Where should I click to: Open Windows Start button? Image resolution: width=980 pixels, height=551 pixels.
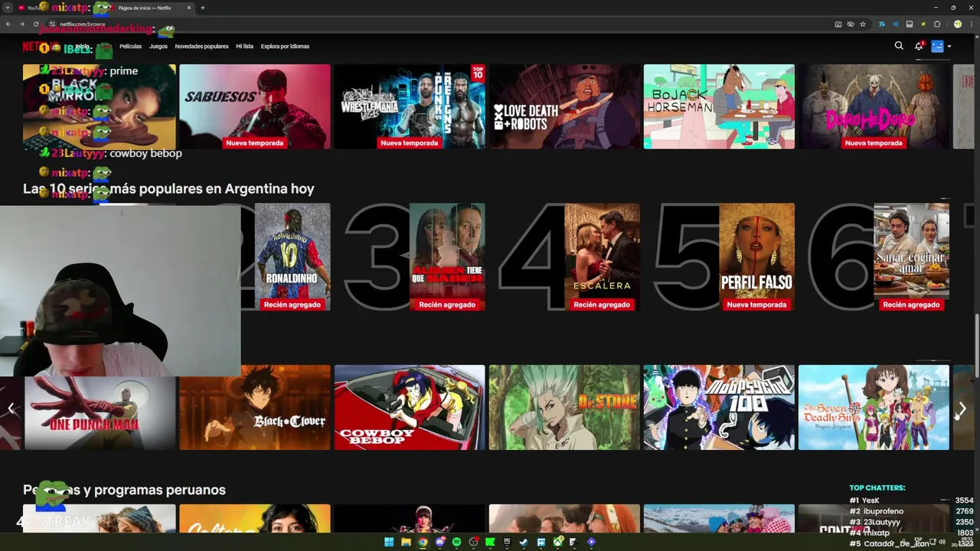point(389,542)
